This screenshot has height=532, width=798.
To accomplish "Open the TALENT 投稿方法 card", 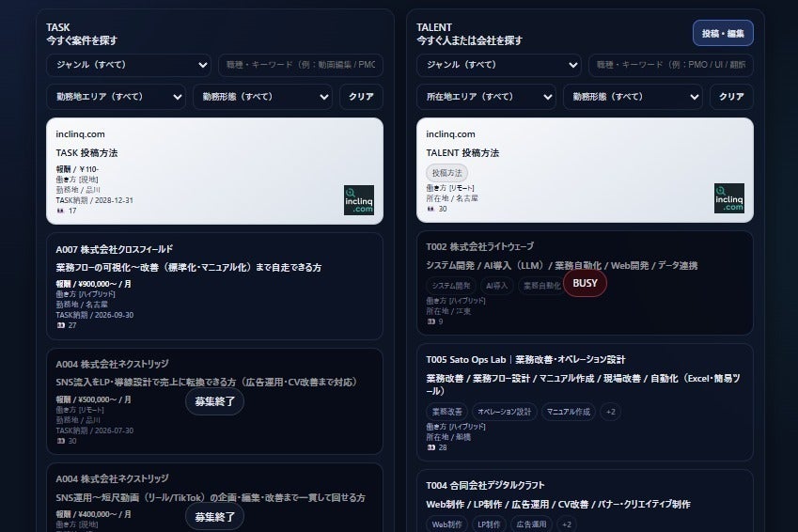I will [585, 170].
